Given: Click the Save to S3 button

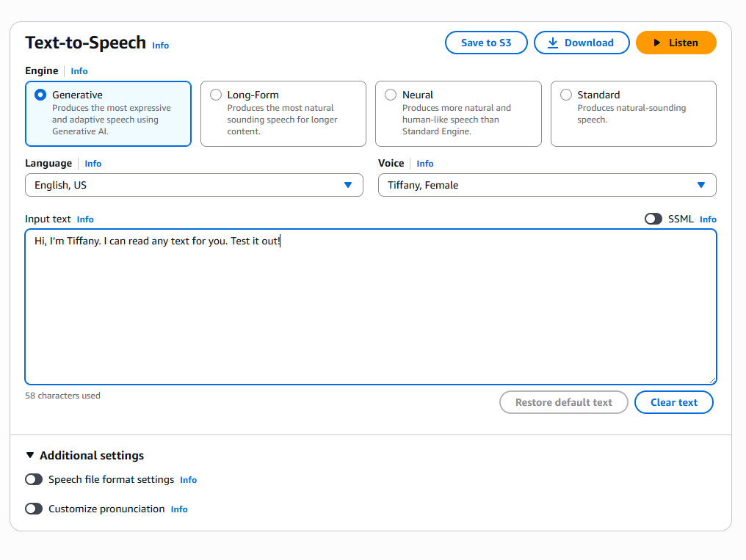Looking at the screenshot, I should coord(486,43).
